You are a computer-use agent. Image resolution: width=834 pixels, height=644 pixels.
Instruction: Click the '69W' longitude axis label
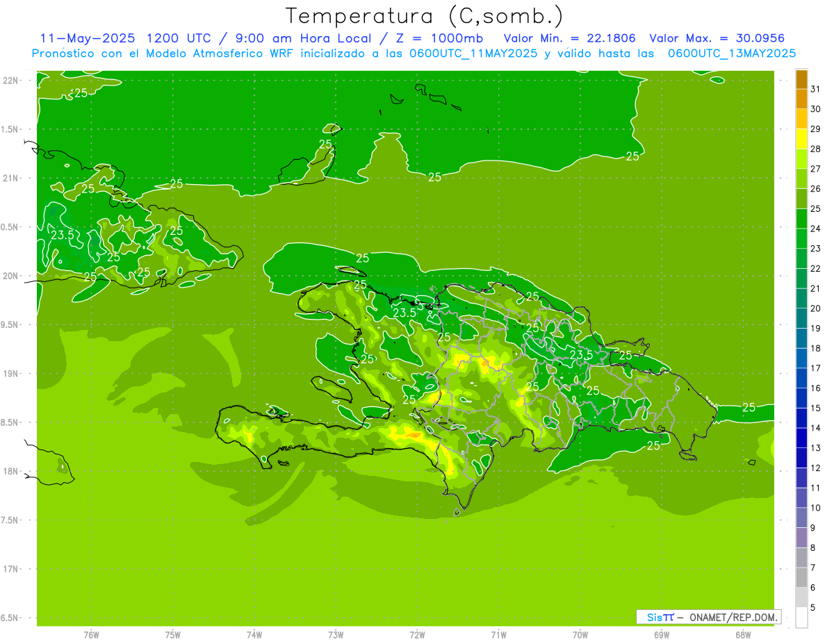[662, 635]
